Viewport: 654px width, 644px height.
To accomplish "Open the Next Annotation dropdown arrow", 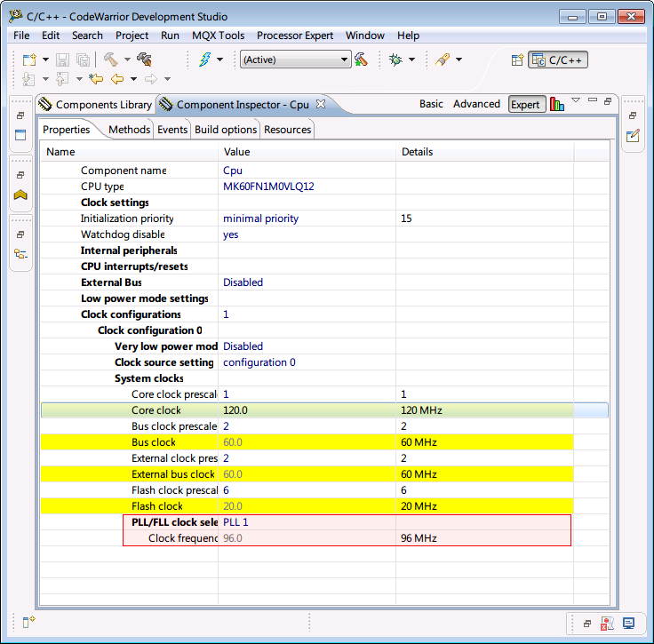I will [46, 79].
